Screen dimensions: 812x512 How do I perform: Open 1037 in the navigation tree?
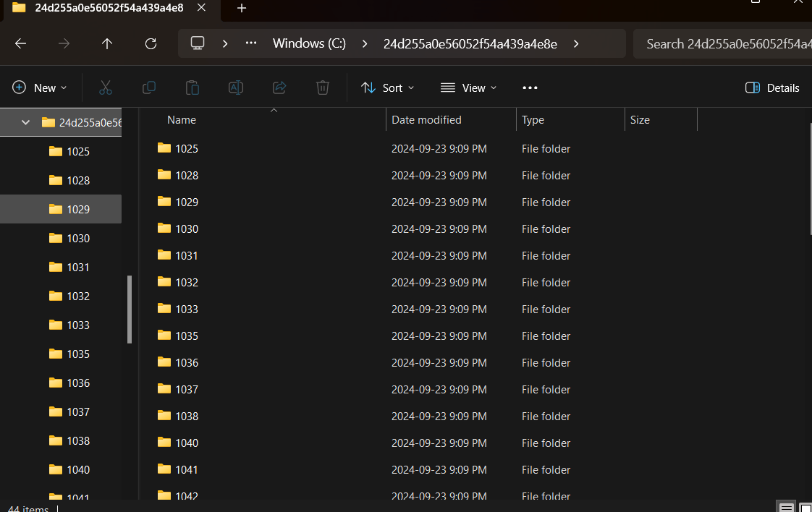61,413
